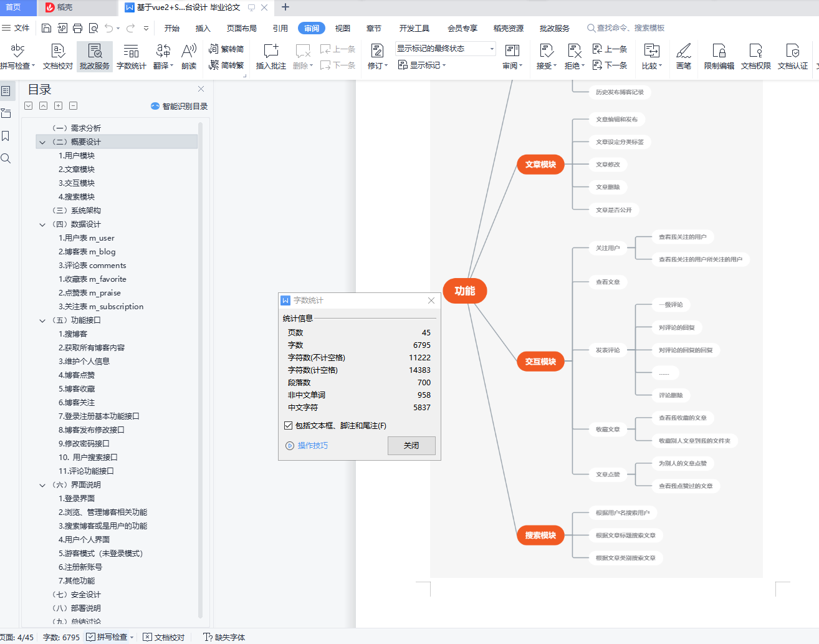Click the Redo arrow icon
Image resolution: width=819 pixels, height=644 pixels.
coord(130,28)
